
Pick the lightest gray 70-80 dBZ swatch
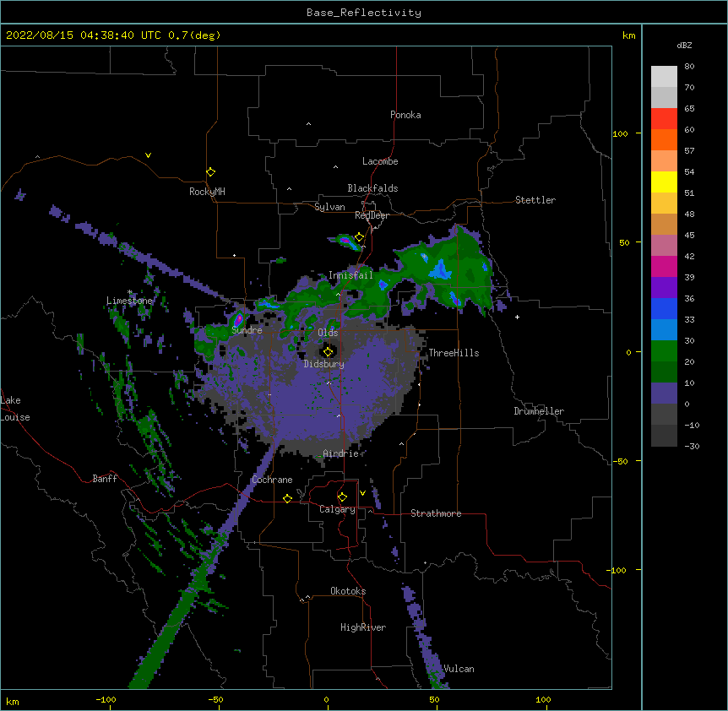pos(664,77)
